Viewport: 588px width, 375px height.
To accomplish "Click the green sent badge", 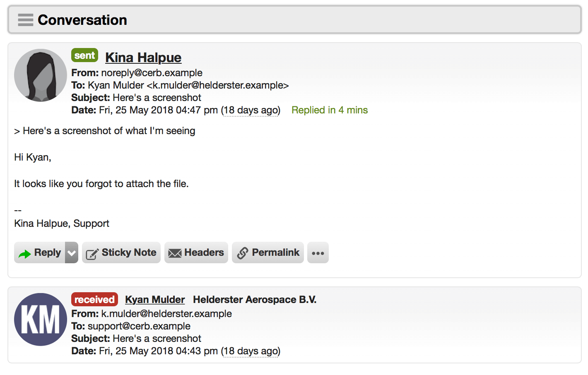I will tap(84, 55).
